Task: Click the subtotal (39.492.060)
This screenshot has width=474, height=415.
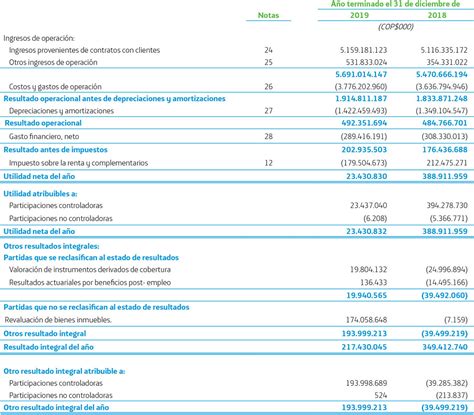Action: click(445, 295)
